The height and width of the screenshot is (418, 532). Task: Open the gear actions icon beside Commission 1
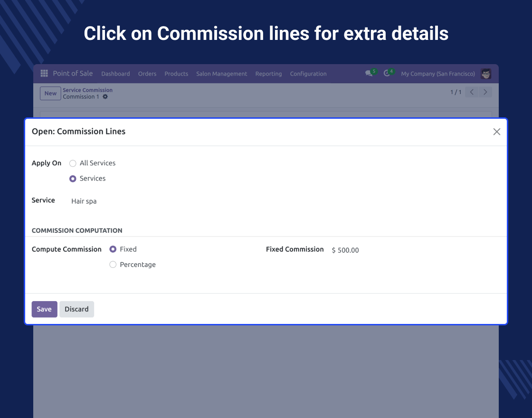(x=105, y=97)
